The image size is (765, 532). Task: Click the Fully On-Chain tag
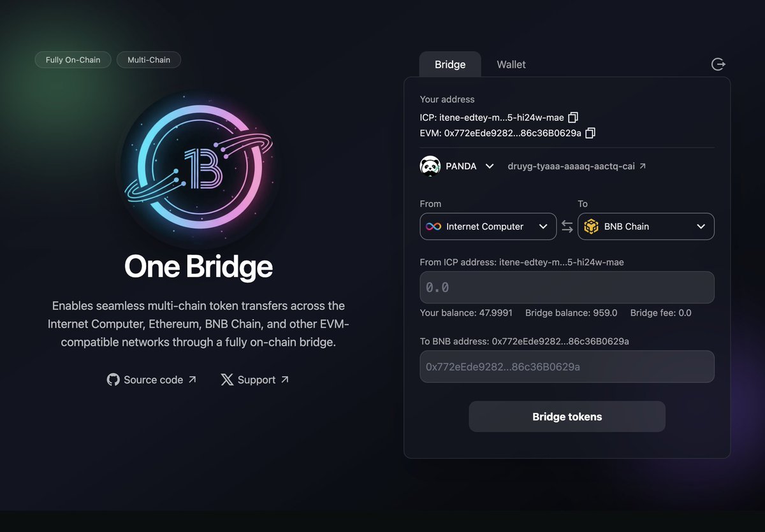[73, 60]
